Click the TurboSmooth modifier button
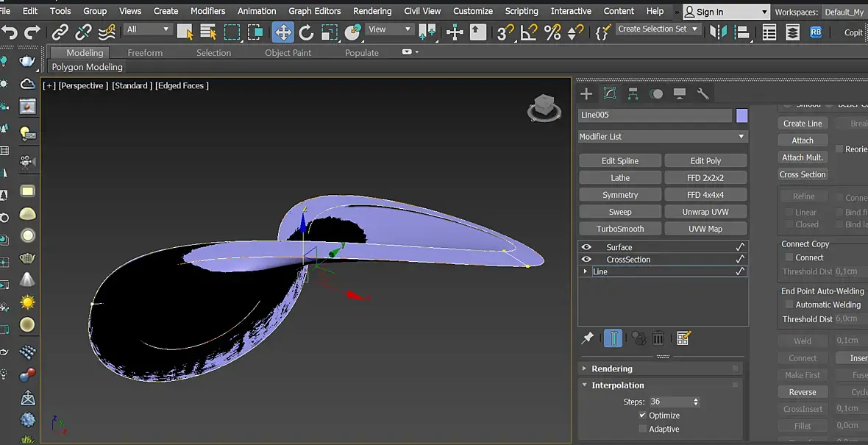The image size is (868, 445). 620,229
